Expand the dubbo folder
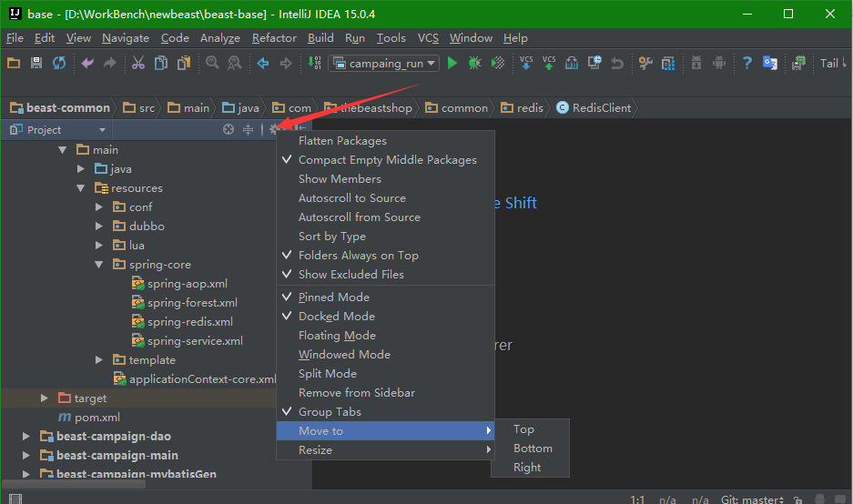Viewport: 853px width, 504px height. [99, 227]
